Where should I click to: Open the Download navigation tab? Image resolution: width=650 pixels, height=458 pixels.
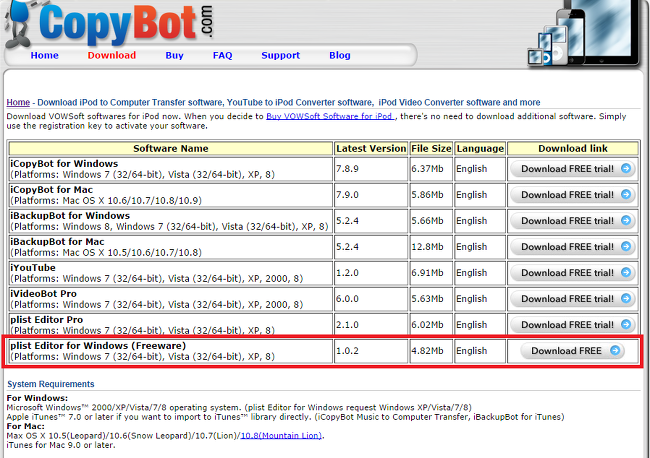(x=112, y=55)
